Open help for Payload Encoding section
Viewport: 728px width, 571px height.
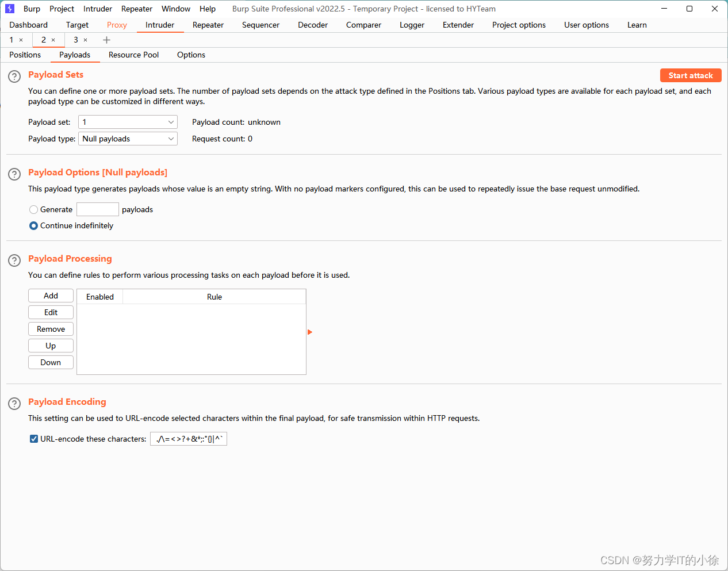click(x=14, y=404)
